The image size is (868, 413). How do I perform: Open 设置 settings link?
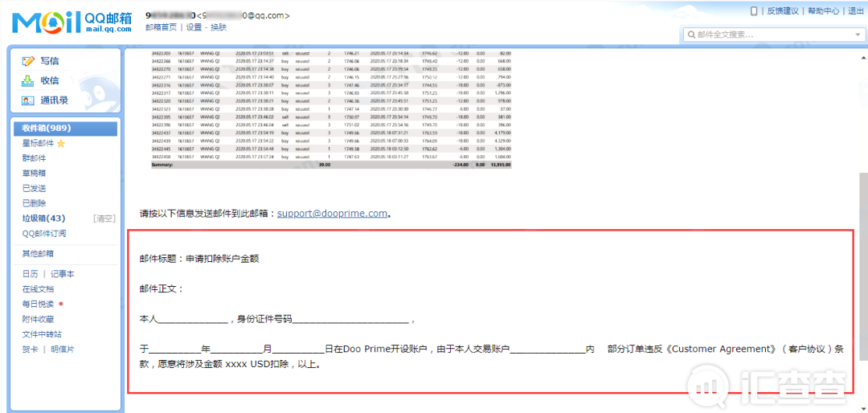(x=194, y=27)
